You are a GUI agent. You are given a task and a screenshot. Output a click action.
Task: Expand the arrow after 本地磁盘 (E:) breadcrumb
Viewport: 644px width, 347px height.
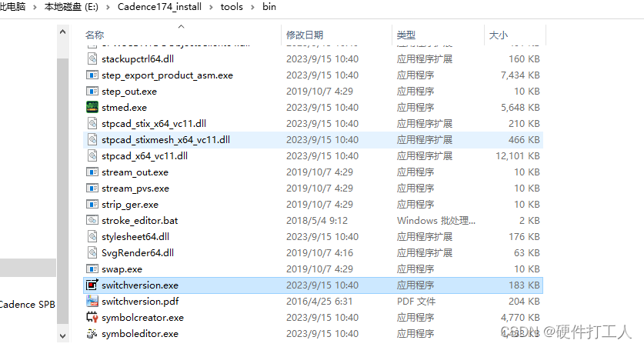tap(108, 7)
